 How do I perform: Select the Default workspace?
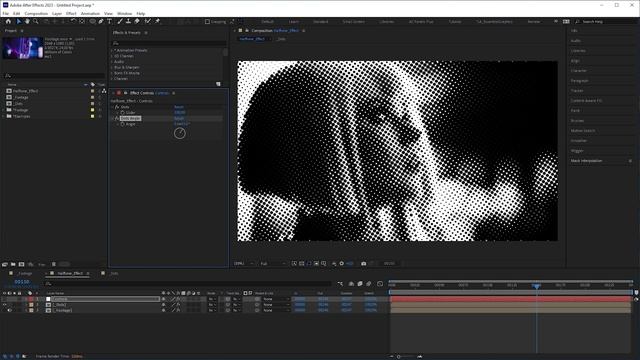coord(267,22)
